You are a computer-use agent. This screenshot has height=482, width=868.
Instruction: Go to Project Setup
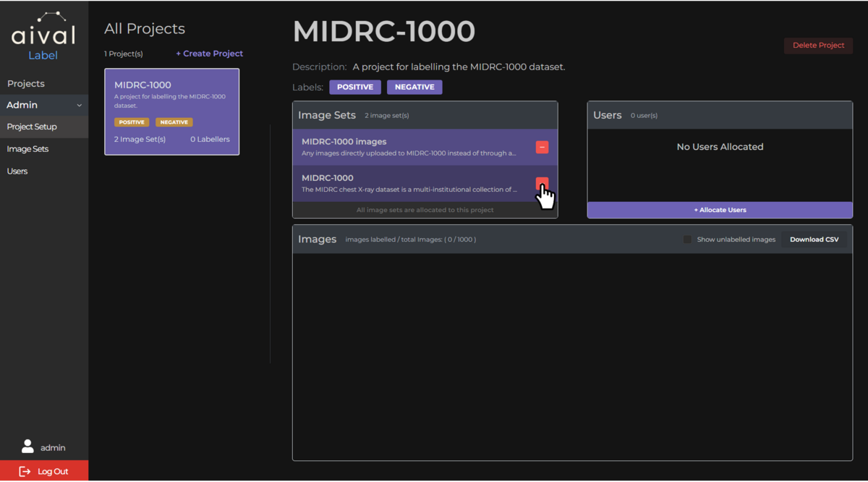tap(32, 127)
